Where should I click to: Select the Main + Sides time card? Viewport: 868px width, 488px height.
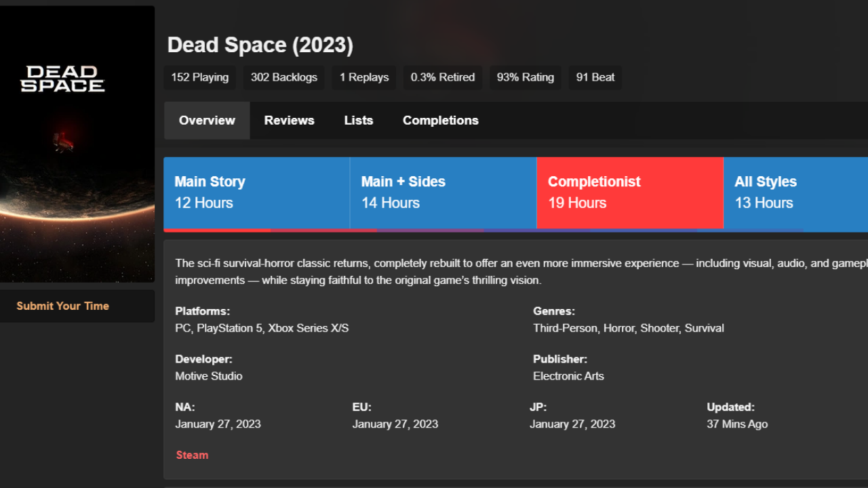(x=443, y=192)
